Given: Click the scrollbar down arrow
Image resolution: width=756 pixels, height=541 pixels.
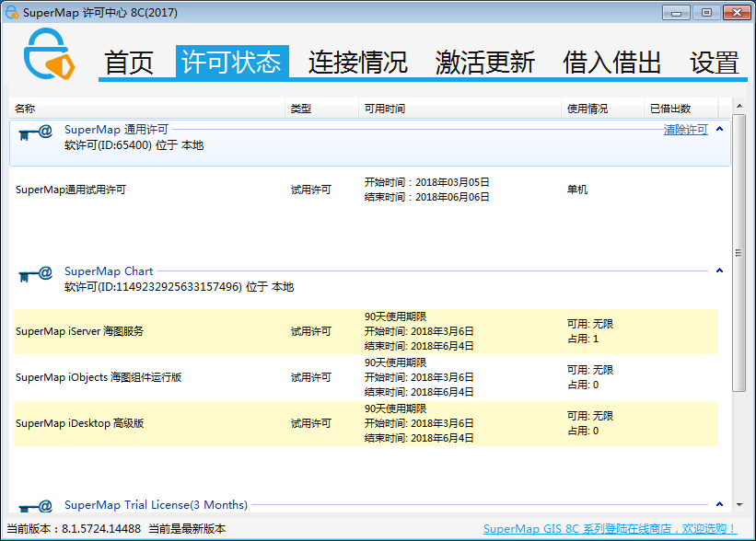Looking at the screenshot, I should tap(739, 504).
